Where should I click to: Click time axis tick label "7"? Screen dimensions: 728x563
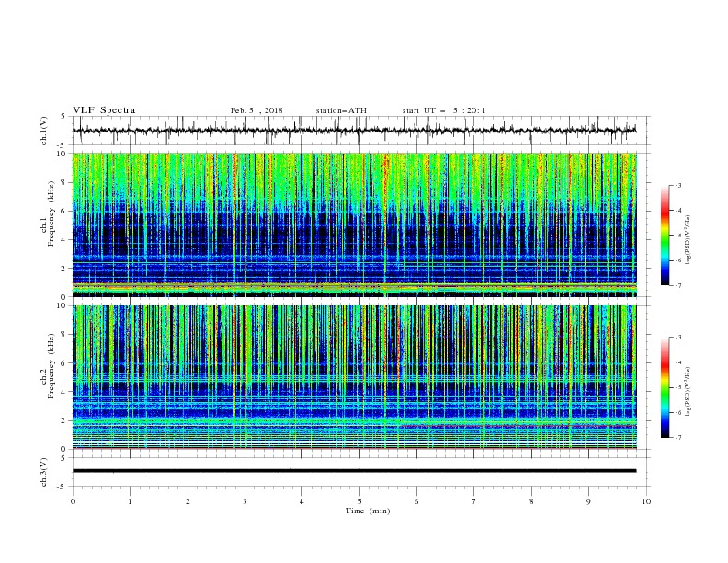click(474, 501)
